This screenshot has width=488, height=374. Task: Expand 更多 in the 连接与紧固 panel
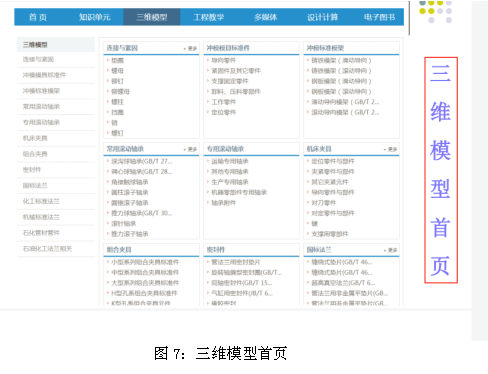[x=190, y=49]
